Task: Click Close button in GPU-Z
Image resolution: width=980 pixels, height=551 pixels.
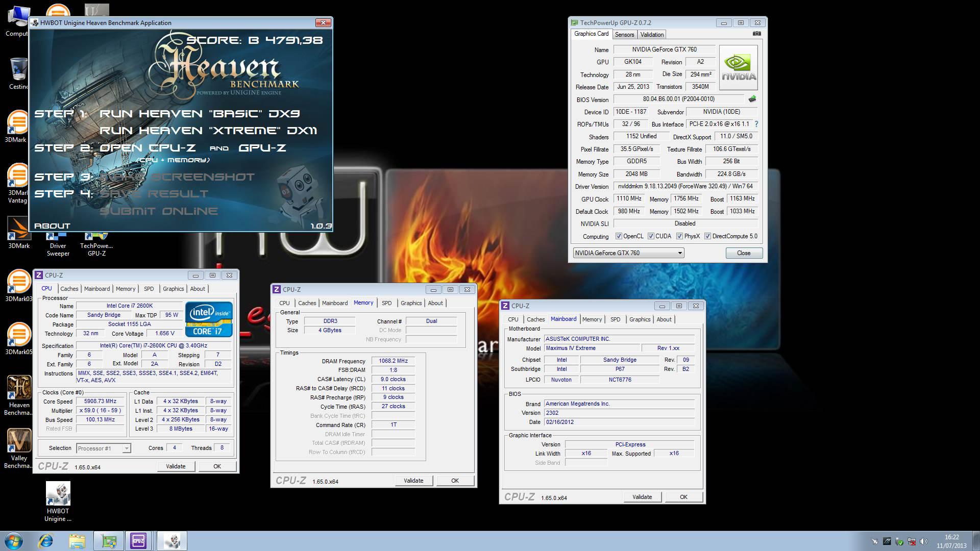Action: click(744, 253)
